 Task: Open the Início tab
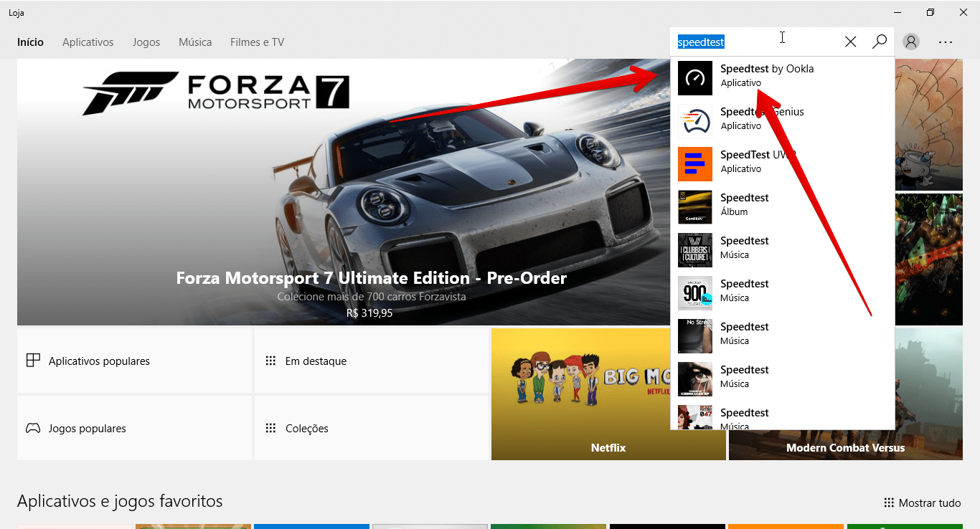pos(30,42)
